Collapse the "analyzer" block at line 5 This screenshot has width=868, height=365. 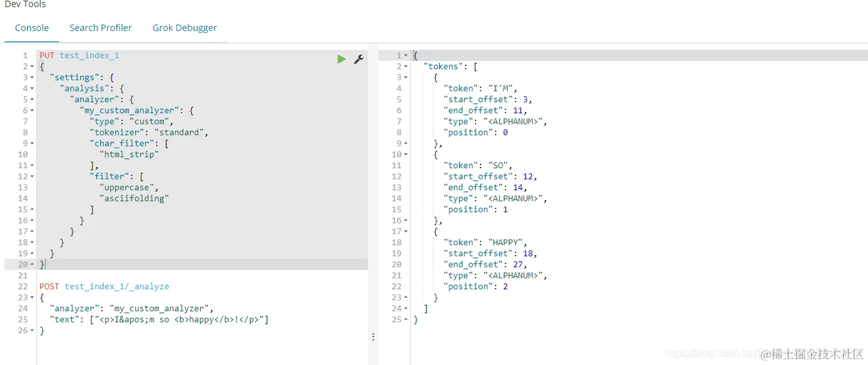click(x=32, y=100)
